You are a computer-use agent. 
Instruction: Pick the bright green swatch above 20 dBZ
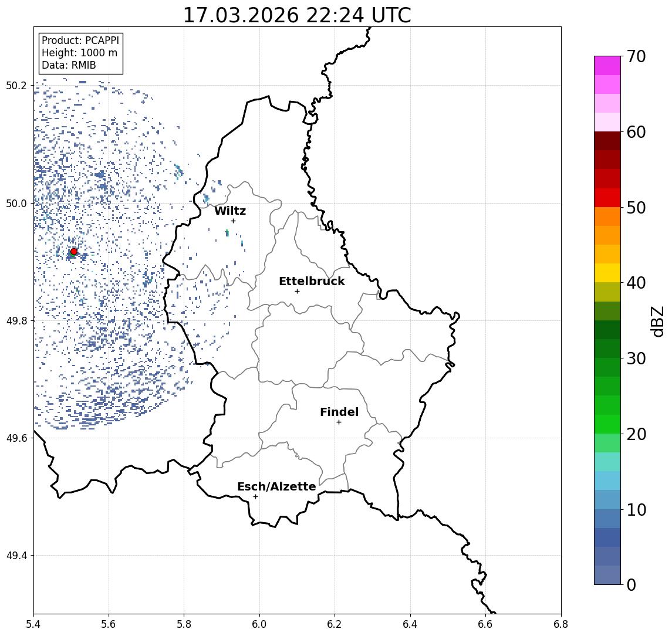coord(607,424)
